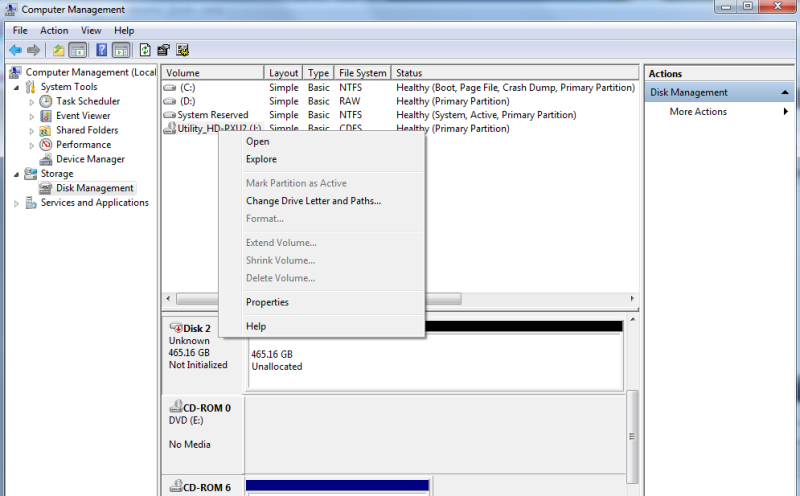Expand the Task Scheduler node
The height and width of the screenshot is (496, 800).
pyautogui.click(x=32, y=102)
